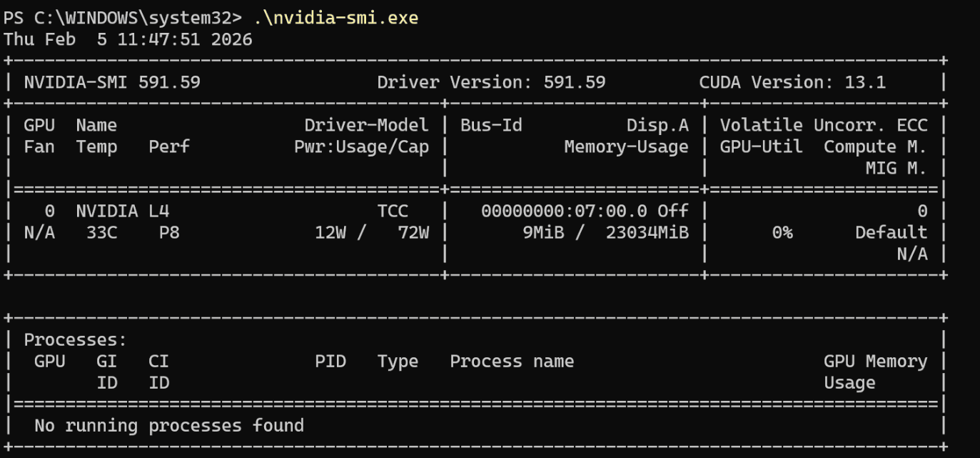Viewport: 980px width, 458px height.
Task: Click the NVIDIA-SMI 591.59 header text
Action: click(x=112, y=82)
